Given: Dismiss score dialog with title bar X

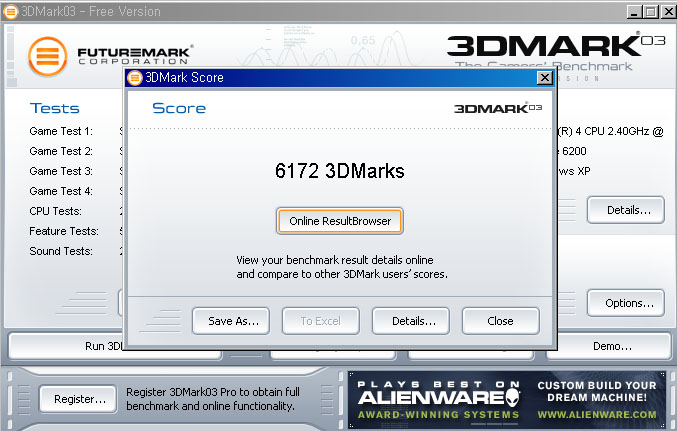Looking at the screenshot, I should (x=544, y=78).
